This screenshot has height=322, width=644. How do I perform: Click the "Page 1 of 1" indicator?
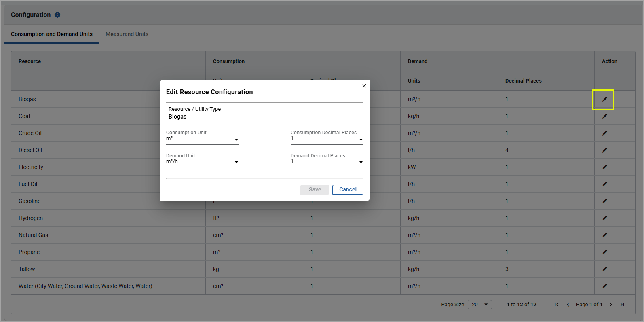[x=589, y=305]
